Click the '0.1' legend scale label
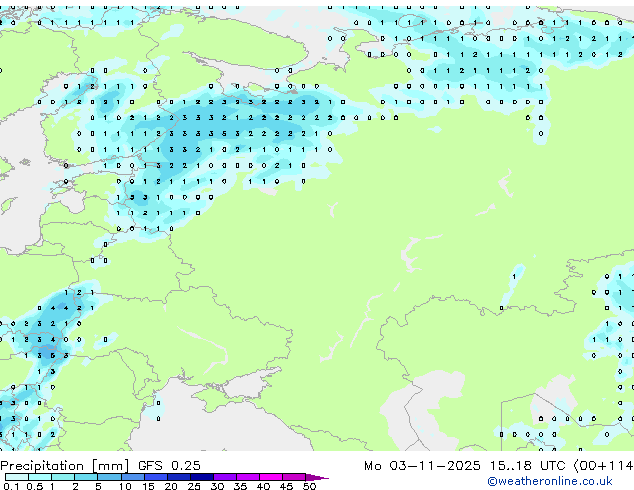634x490 pixels. click(x=11, y=486)
